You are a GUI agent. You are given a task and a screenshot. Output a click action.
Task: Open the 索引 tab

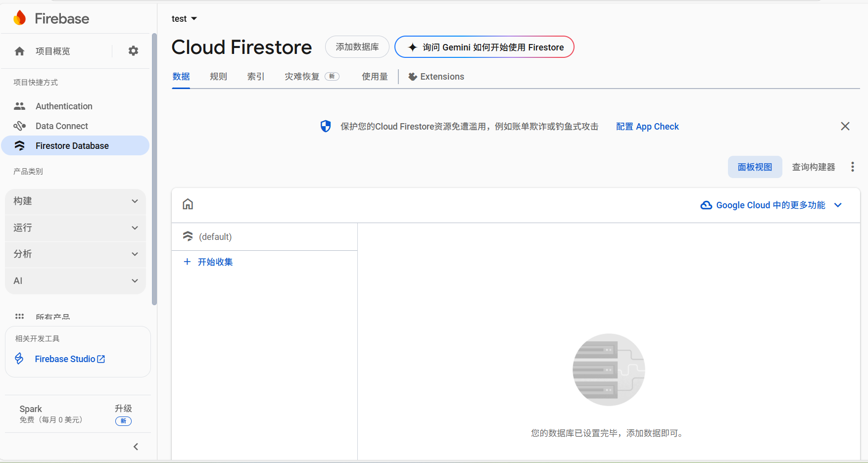coord(255,76)
